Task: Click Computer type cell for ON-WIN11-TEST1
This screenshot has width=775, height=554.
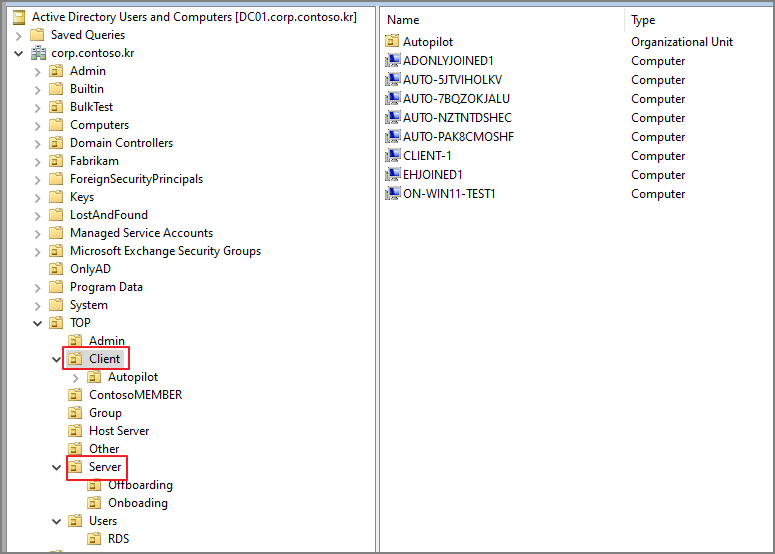Action: click(x=658, y=194)
